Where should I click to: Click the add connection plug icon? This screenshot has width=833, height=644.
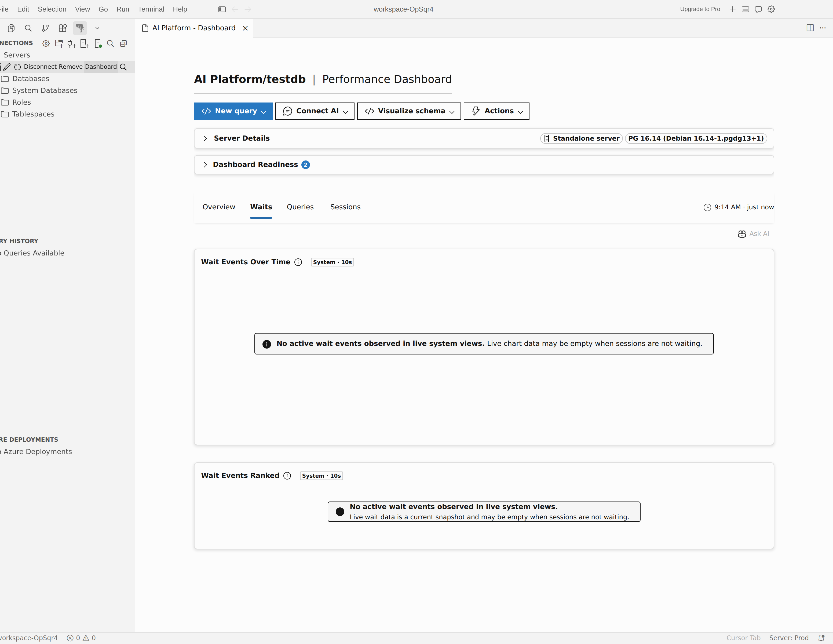coord(72,43)
